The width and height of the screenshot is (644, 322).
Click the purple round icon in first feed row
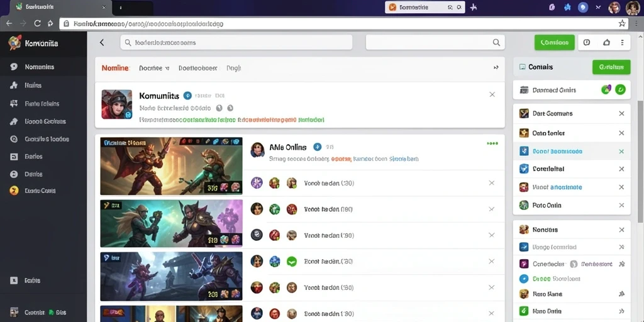click(x=257, y=183)
